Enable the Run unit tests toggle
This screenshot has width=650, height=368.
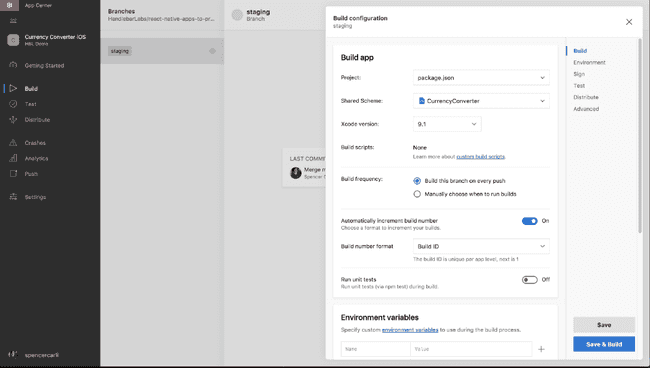(529, 280)
